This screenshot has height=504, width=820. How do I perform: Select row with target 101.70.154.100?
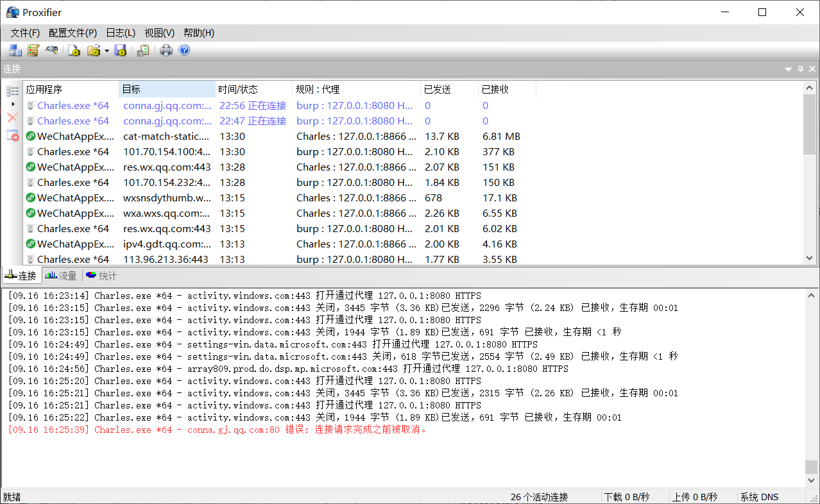[x=413, y=151]
